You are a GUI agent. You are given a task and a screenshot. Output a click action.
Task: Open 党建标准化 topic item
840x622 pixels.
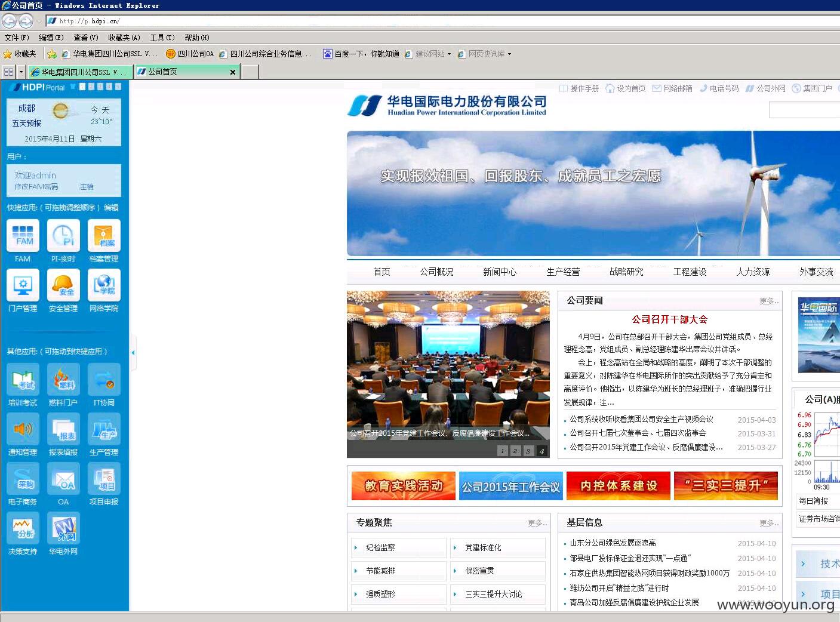pyautogui.click(x=498, y=547)
